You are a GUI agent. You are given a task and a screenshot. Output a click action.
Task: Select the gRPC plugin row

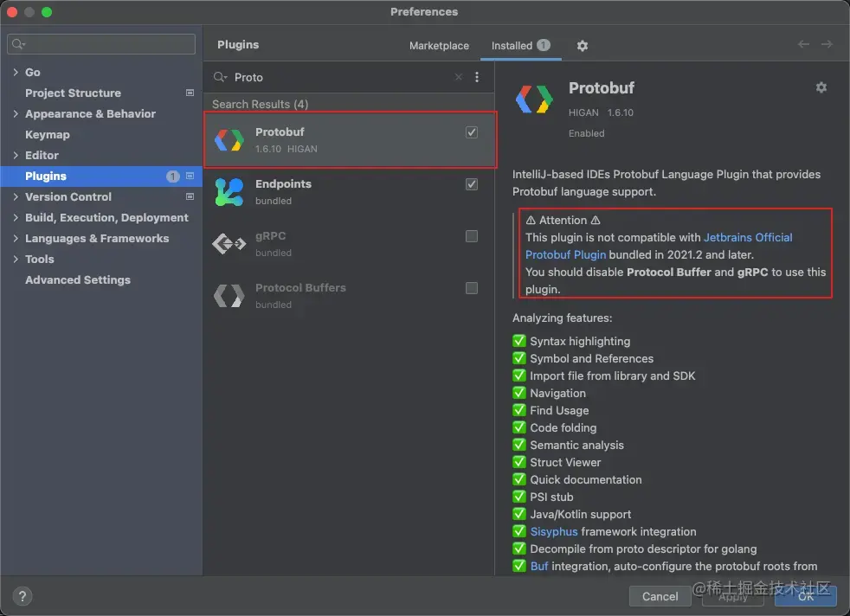point(351,244)
